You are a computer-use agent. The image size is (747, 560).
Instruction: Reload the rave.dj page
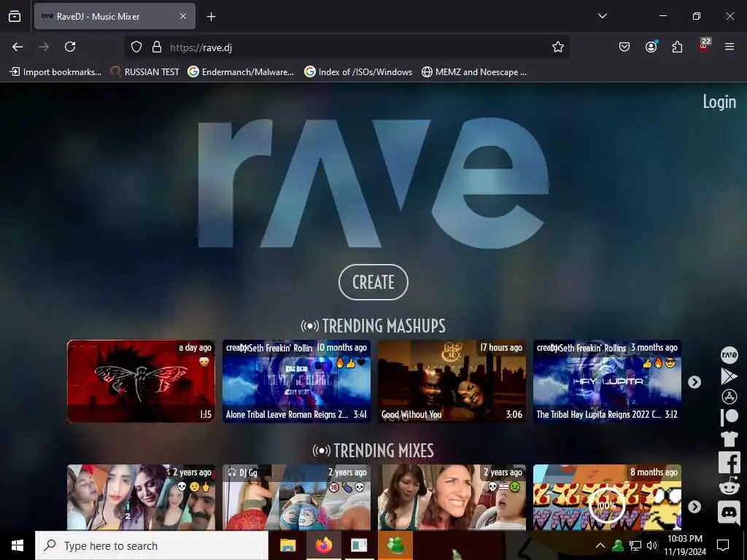point(70,47)
